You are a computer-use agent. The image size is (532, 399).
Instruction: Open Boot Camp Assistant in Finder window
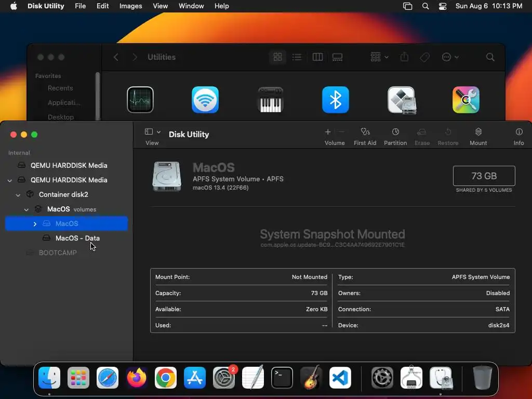click(x=402, y=100)
